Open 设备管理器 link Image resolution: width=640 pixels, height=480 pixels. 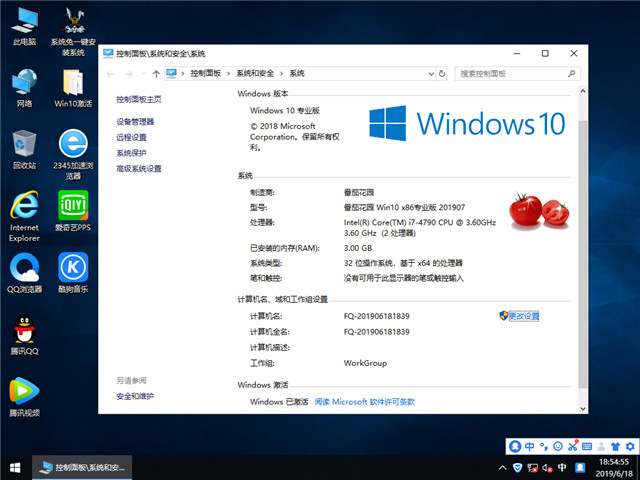pyautogui.click(x=135, y=122)
